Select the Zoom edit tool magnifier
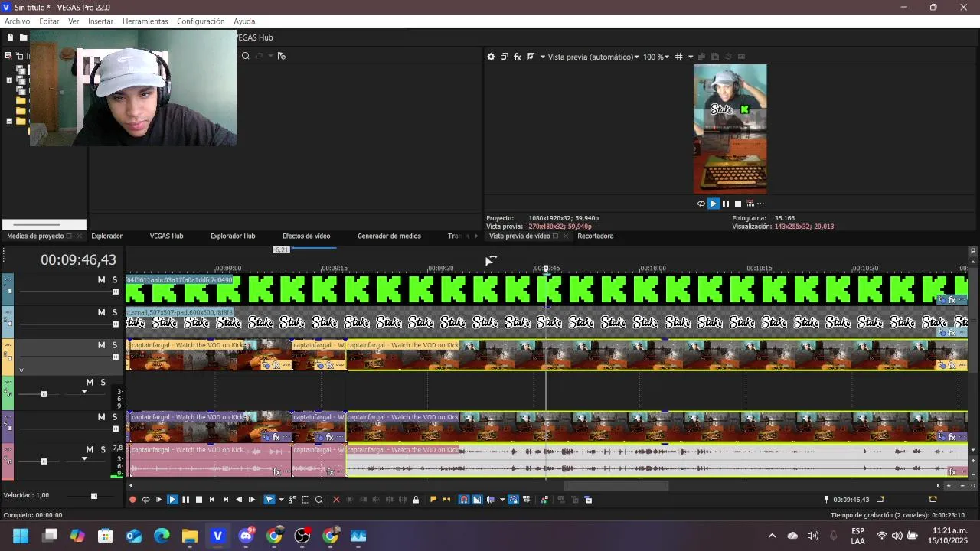 pos(319,500)
